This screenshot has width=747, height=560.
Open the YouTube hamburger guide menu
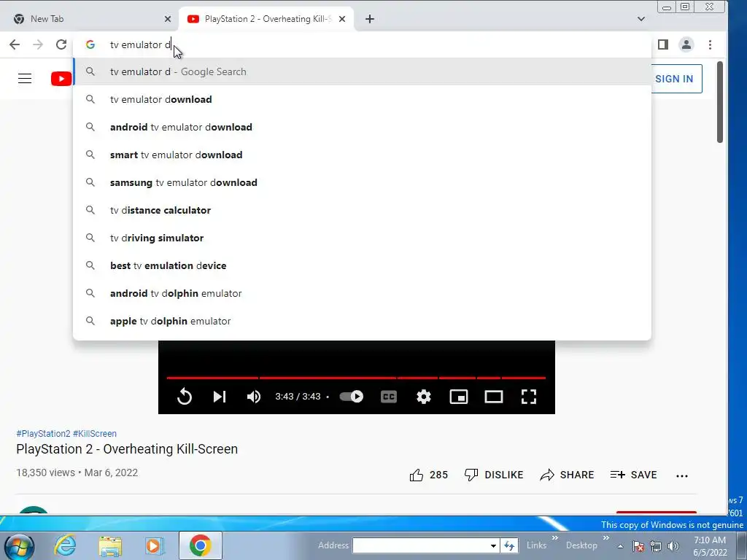point(25,79)
